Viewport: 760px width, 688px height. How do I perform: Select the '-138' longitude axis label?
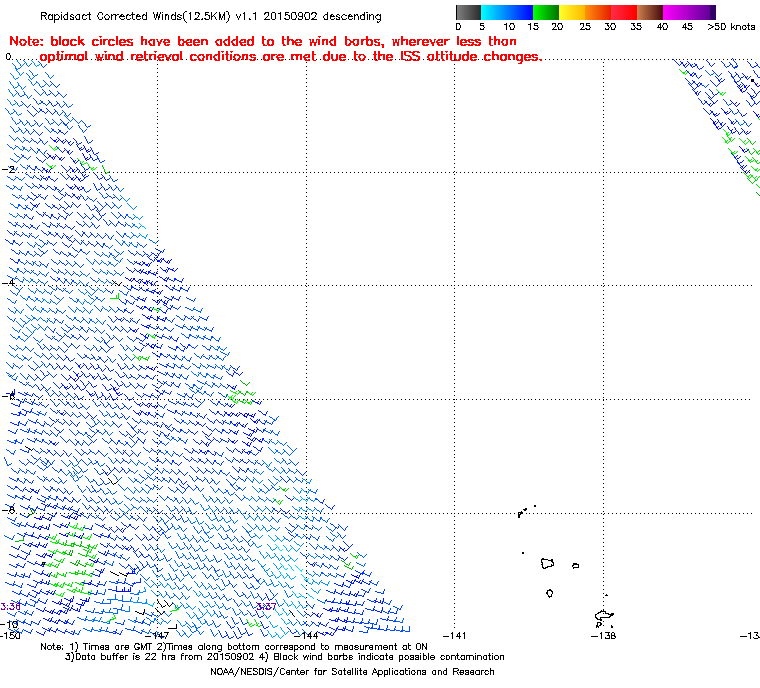tap(603, 635)
